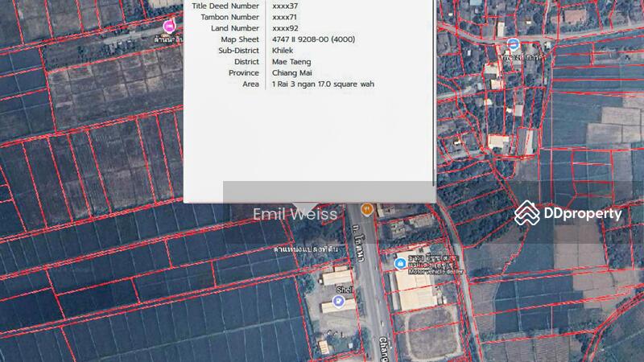
Task: Select the sub-district value 'Khilek'
Action: (x=283, y=50)
